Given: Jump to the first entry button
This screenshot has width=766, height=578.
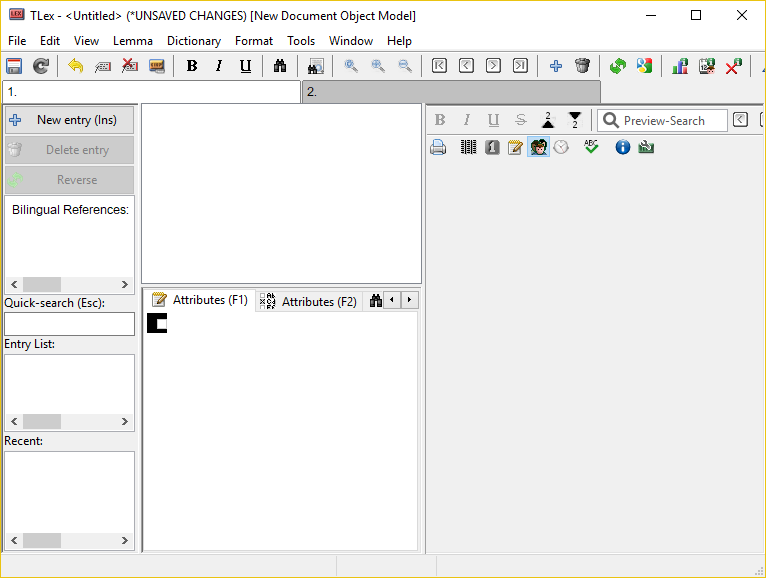Looking at the screenshot, I should point(439,65).
